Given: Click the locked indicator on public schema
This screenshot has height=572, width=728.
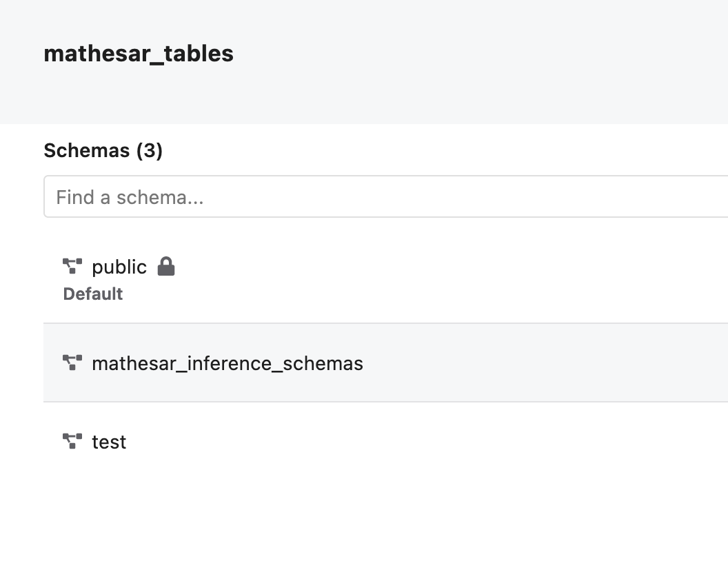Looking at the screenshot, I should tap(167, 267).
